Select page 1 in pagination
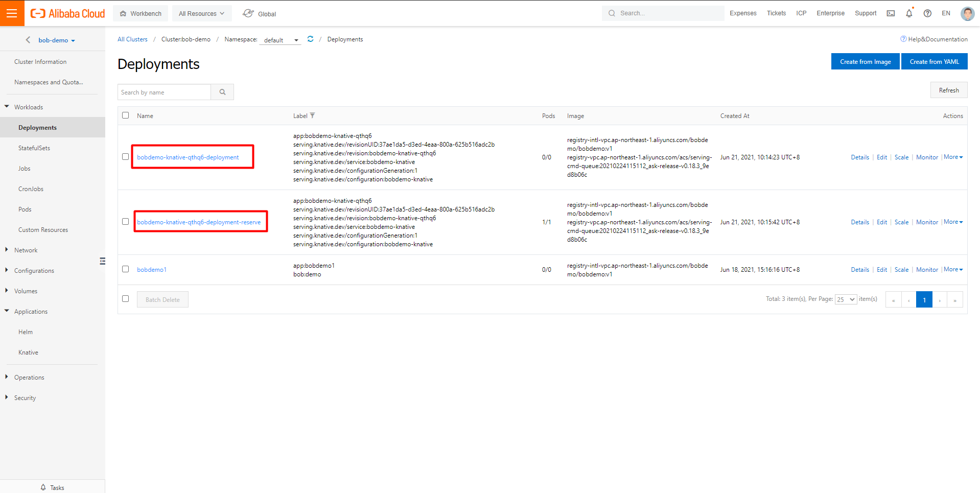 tap(924, 300)
